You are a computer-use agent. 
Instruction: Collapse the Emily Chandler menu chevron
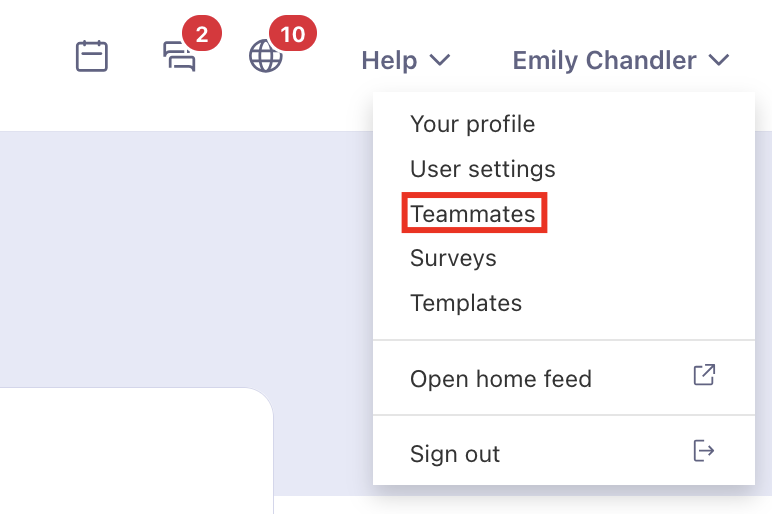click(x=718, y=60)
